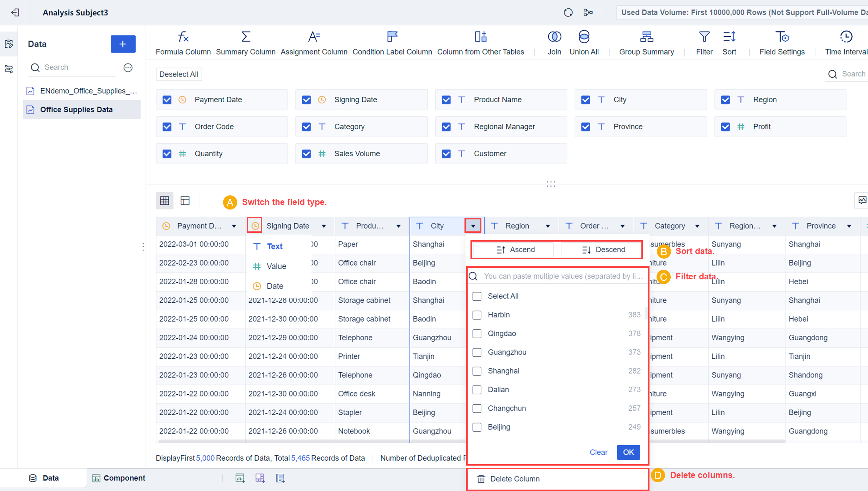Open the Time Interval tool
The height and width of the screenshot is (491, 868).
[846, 42]
